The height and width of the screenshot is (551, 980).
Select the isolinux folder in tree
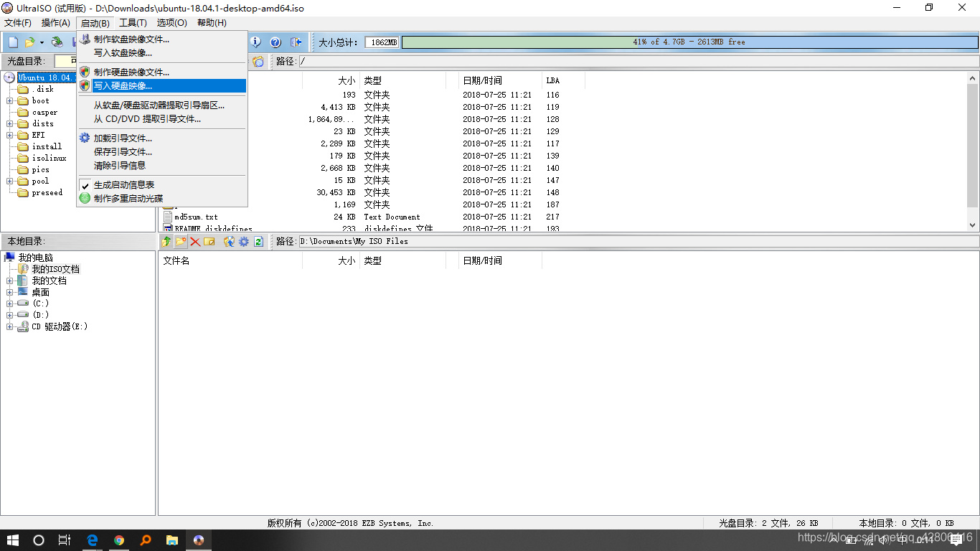click(49, 159)
